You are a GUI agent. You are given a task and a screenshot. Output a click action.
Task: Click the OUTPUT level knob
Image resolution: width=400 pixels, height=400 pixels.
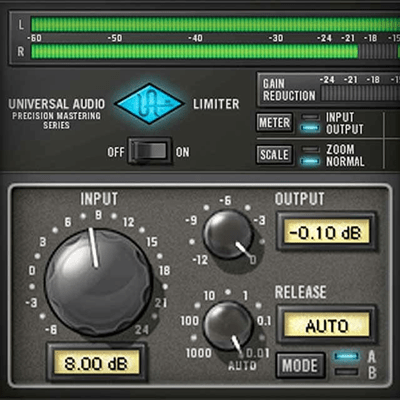[x=228, y=235]
